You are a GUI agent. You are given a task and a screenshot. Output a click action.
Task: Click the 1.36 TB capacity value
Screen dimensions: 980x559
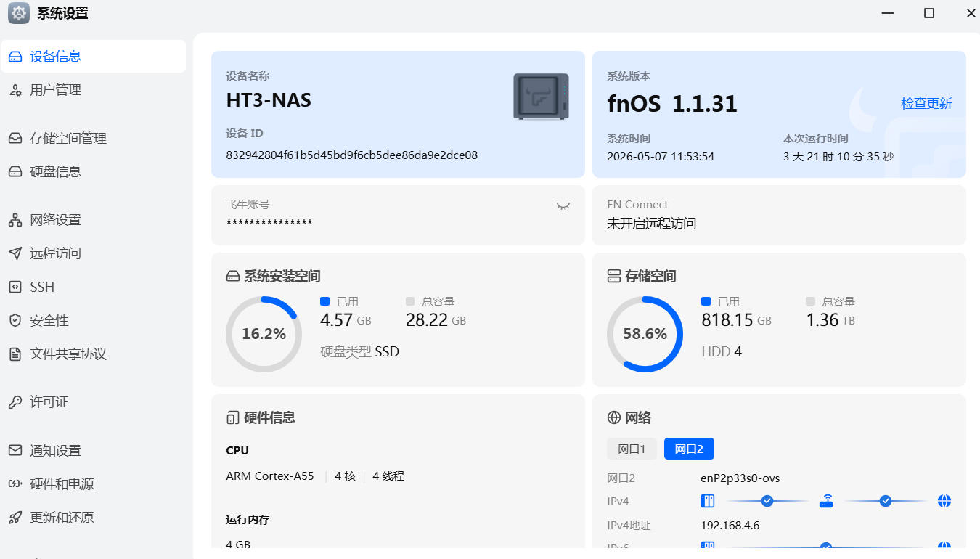[x=830, y=320]
